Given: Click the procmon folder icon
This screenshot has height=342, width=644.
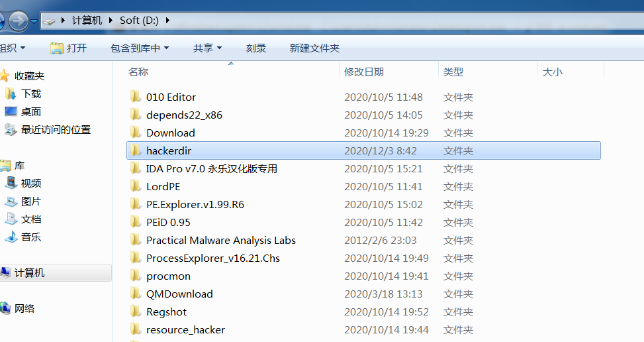Looking at the screenshot, I should [135, 276].
